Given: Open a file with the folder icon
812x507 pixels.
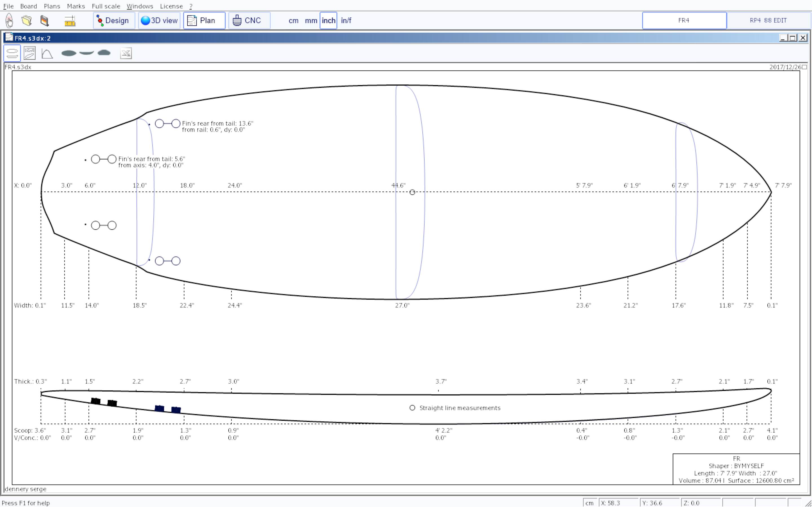Looking at the screenshot, I should pyautogui.click(x=27, y=21).
